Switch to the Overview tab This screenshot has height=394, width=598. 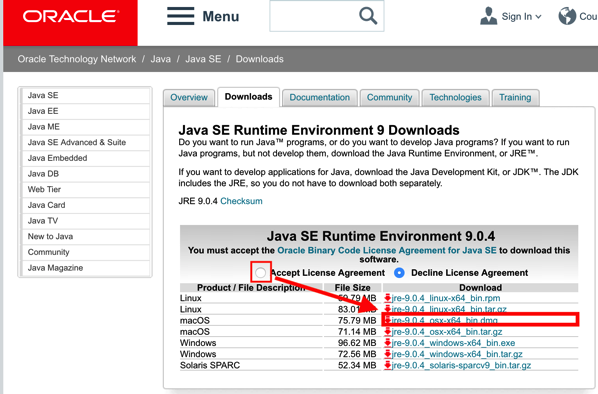click(189, 98)
